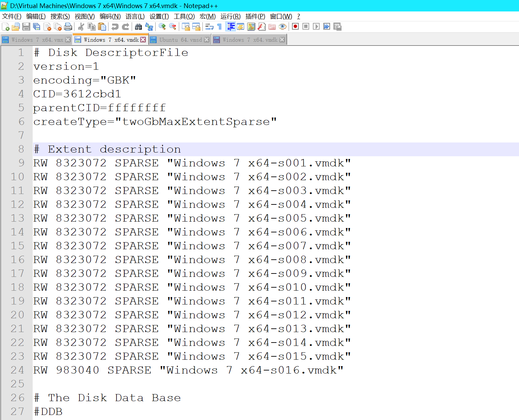Screen dimensions: 519x420
Task: Close the Ubuntu 64.vmsd tab
Action: (x=206, y=40)
